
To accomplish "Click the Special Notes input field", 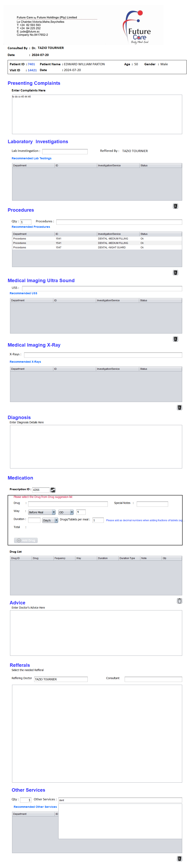I will [152, 504].
